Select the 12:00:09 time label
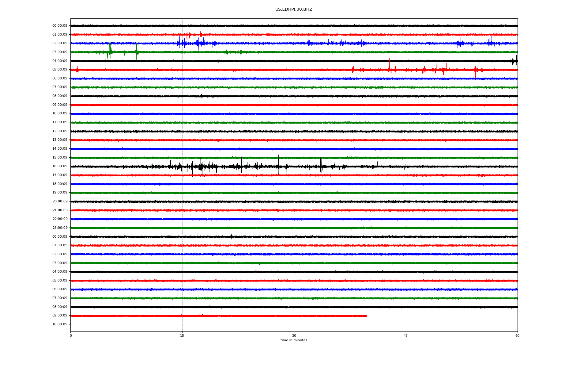This screenshot has width=588, height=368. coord(60,131)
